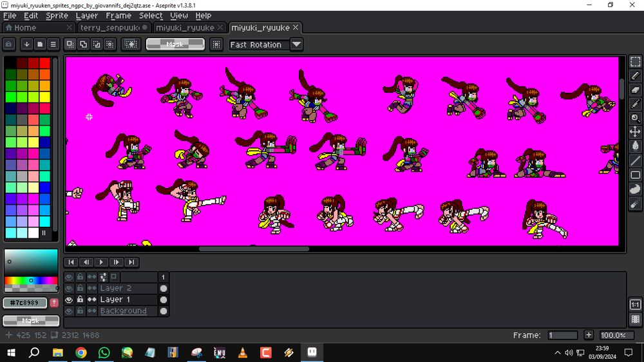Select the Paint Bucket tool
The height and width of the screenshot is (362, 644).
click(x=635, y=146)
